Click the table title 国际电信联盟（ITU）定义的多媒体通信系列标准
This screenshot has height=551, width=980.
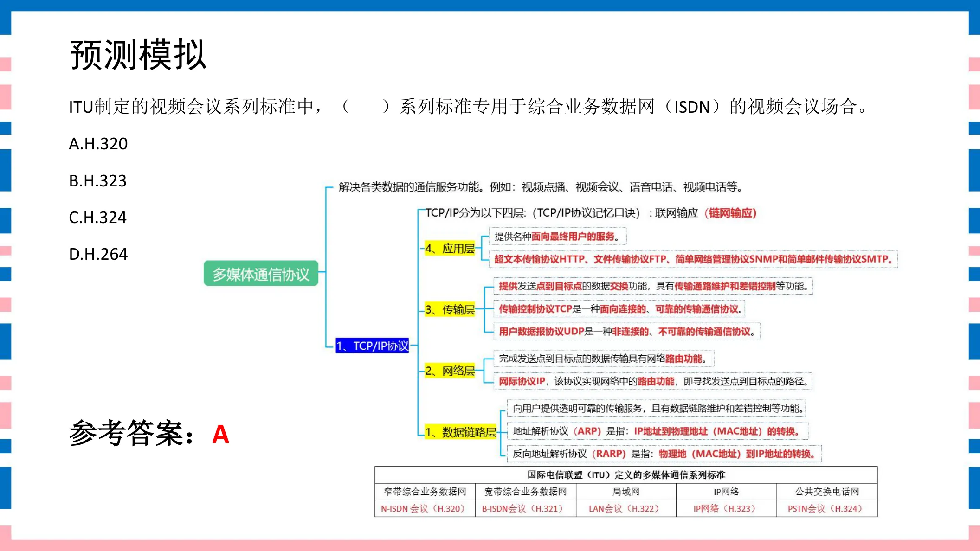626,475
